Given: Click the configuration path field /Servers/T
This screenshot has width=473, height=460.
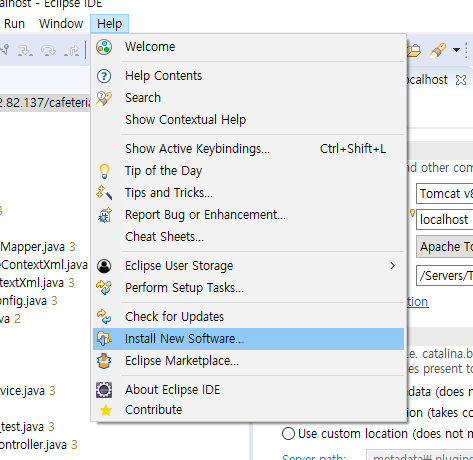Looking at the screenshot, I should (445, 276).
